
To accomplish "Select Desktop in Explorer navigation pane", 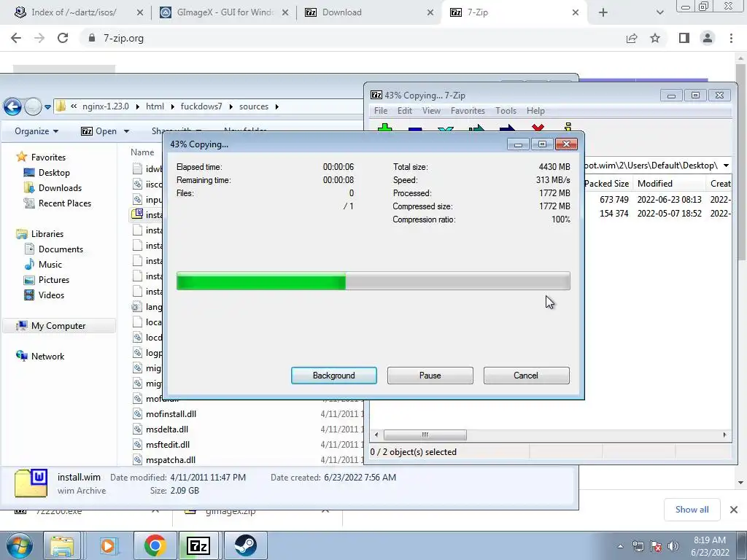I will 54,172.
